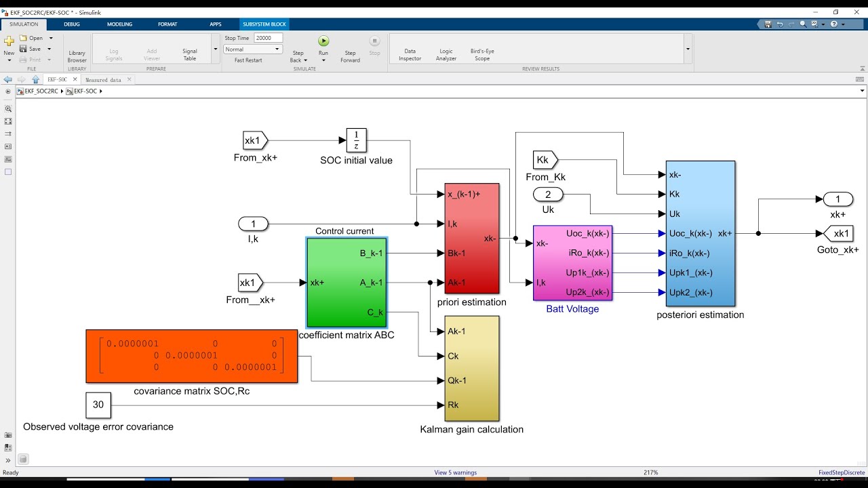
Task: Click EKF_SOC2RC in the breadcrumb path
Action: tap(41, 91)
